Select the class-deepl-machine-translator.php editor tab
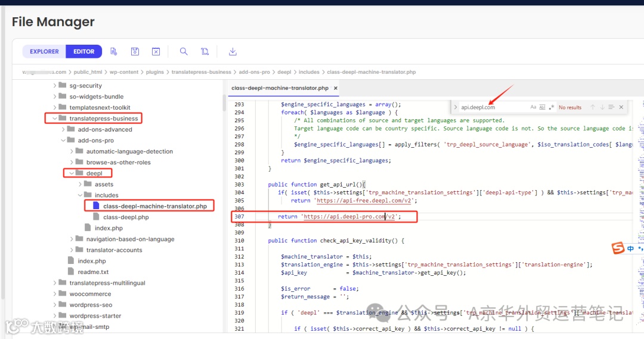644x339 pixels. [x=280, y=88]
